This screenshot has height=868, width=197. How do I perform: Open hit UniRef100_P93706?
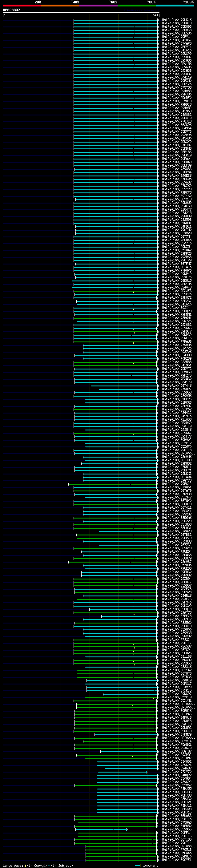tap(177, 352)
